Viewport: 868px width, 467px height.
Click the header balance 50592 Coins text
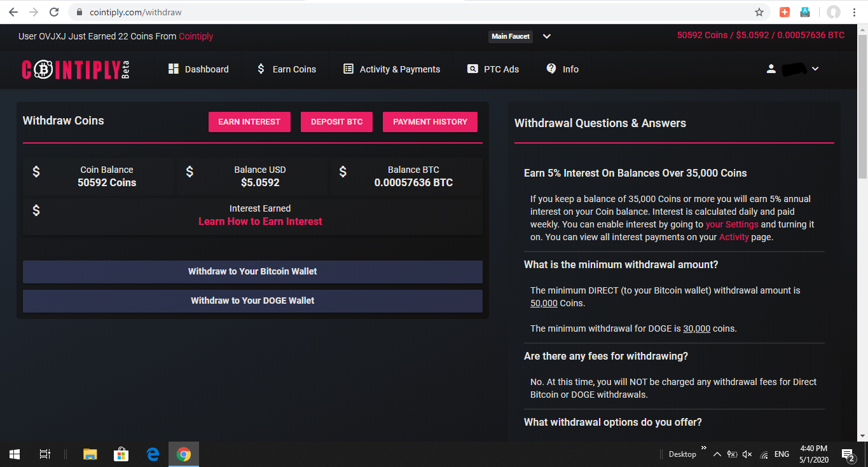(702, 35)
